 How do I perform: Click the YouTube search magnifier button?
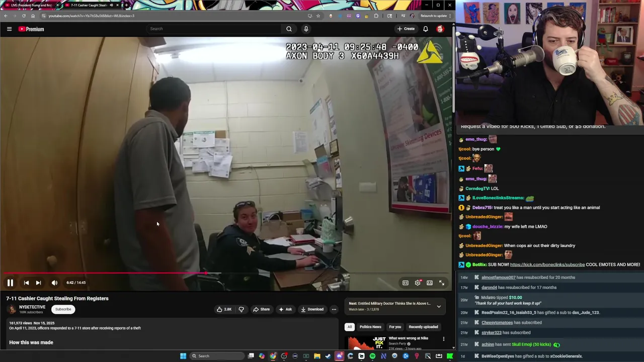(x=289, y=29)
